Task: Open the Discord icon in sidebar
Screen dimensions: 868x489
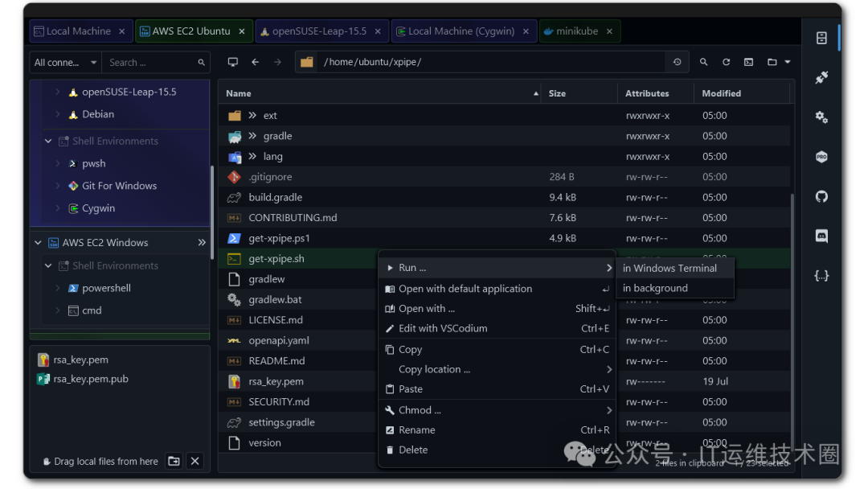Action: pyautogui.click(x=821, y=236)
